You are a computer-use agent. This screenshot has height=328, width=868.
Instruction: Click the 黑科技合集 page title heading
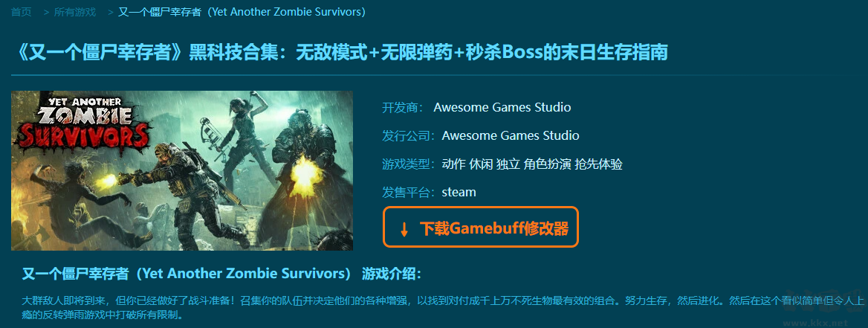click(x=340, y=53)
